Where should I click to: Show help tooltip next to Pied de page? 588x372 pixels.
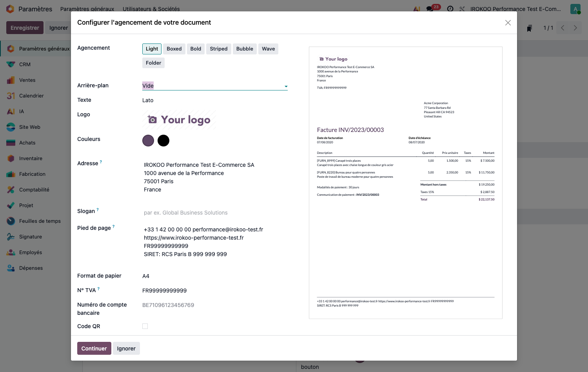click(114, 226)
